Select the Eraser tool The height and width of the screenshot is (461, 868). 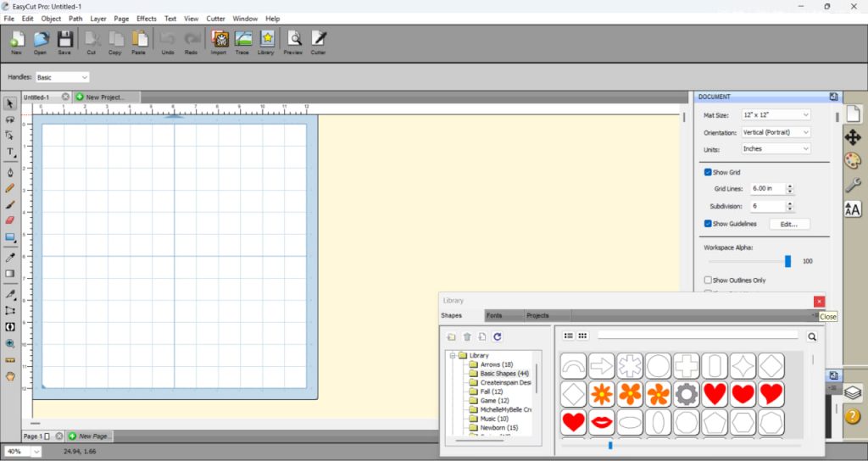10,220
